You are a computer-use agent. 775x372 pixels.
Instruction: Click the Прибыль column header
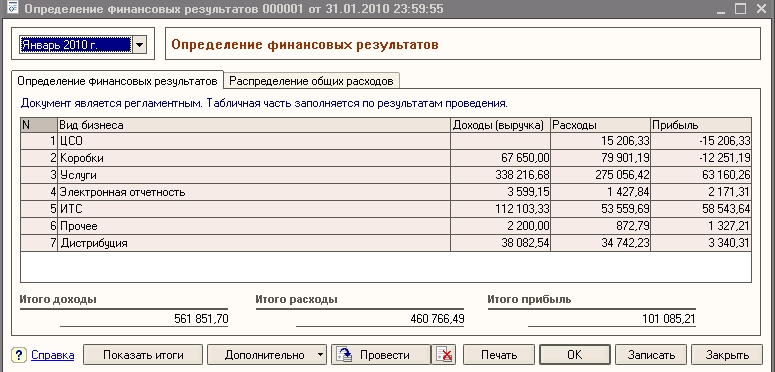point(701,125)
